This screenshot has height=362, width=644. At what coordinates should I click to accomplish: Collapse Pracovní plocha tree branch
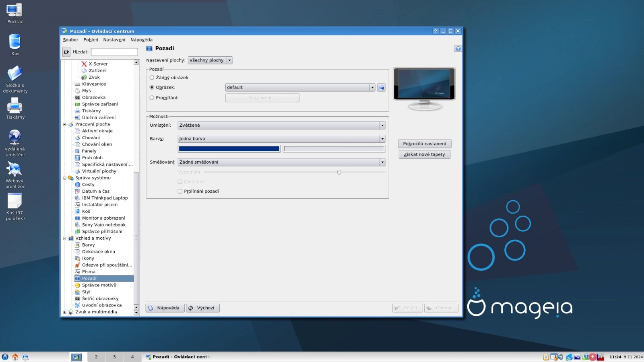[64, 124]
